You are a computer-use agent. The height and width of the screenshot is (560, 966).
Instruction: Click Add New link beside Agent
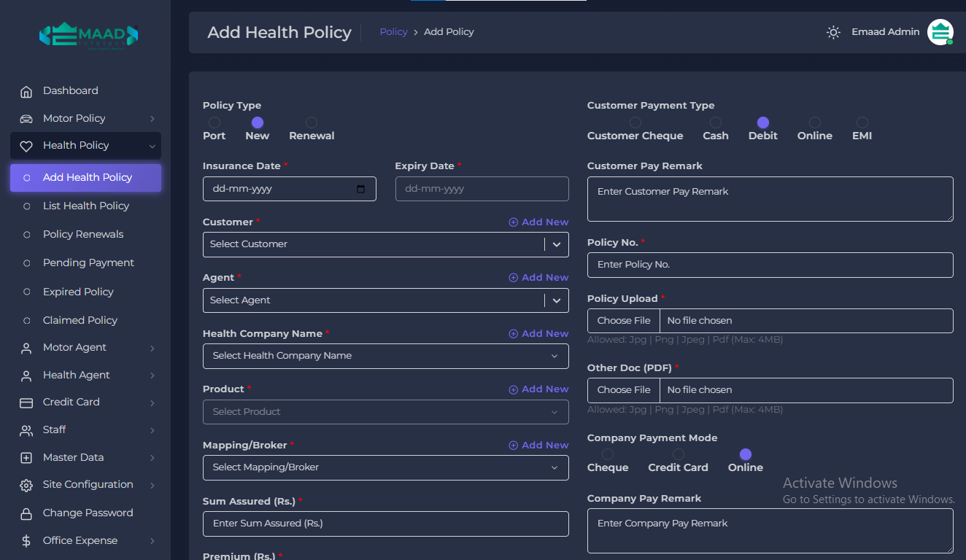538,278
